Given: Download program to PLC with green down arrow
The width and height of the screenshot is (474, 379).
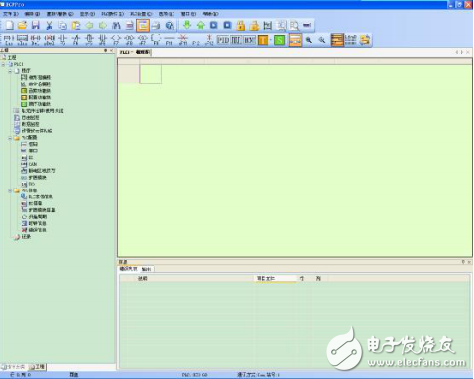Looking at the screenshot, I should (187, 25).
